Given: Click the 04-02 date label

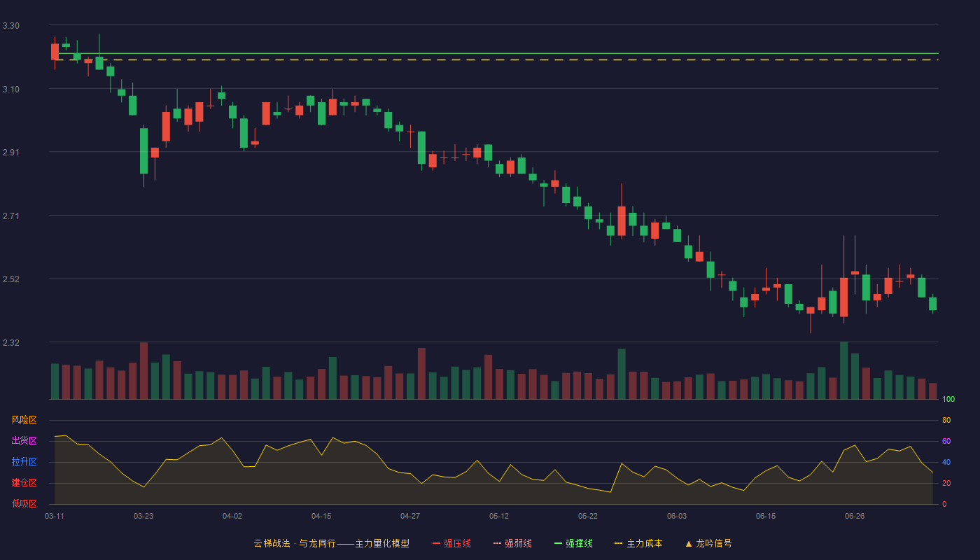Looking at the screenshot, I should [232, 516].
